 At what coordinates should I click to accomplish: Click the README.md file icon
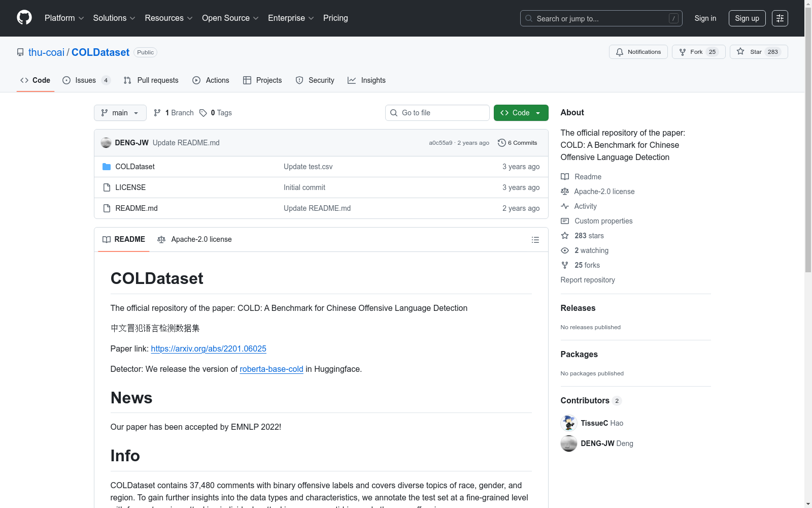point(107,208)
